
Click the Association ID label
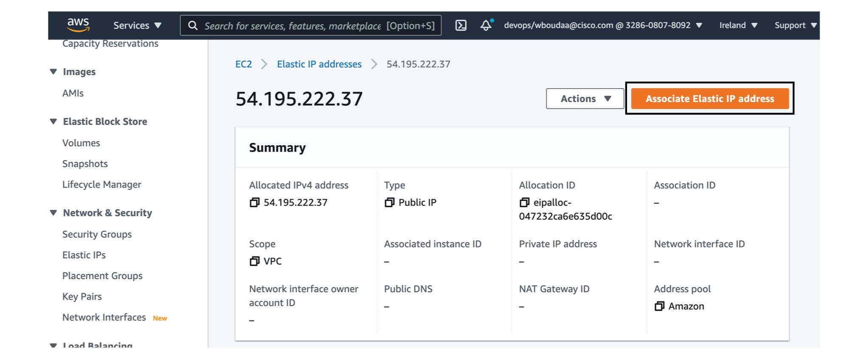(685, 185)
